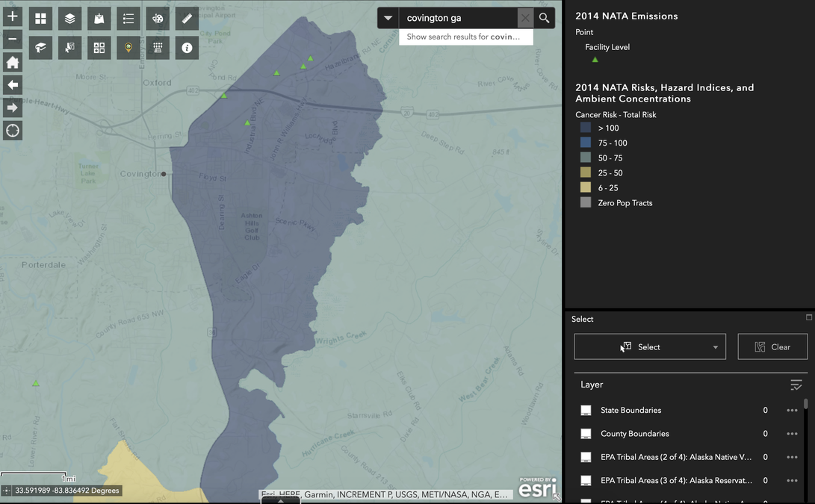Expand the Select tool dropdown arrow
The width and height of the screenshot is (815, 504).
coord(715,347)
